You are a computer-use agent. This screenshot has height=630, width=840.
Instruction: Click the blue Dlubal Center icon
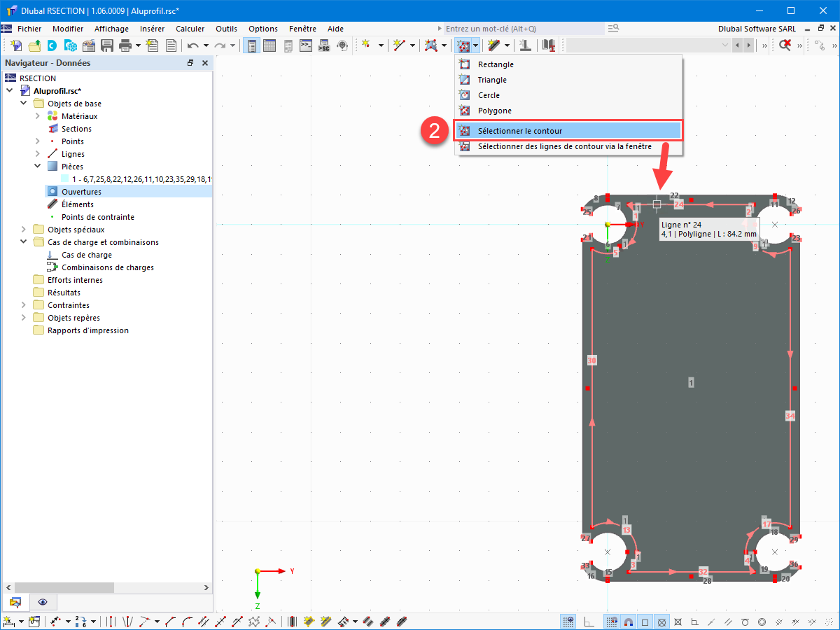point(52,45)
